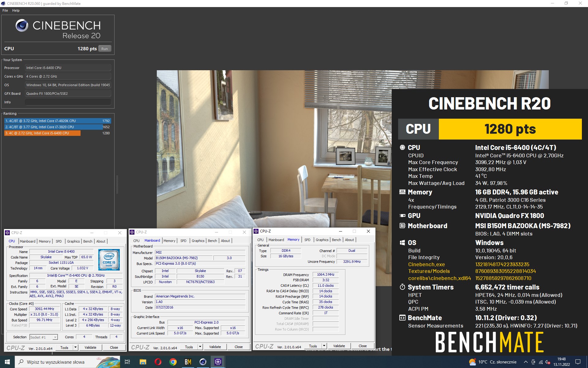Click the Tools button in the CPU-Z CPU window

(64, 347)
